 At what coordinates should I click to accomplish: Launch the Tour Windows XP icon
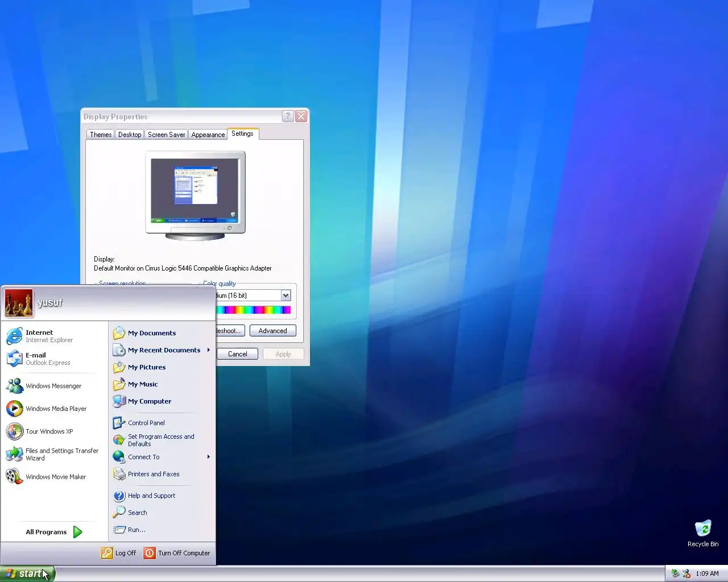click(x=14, y=431)
